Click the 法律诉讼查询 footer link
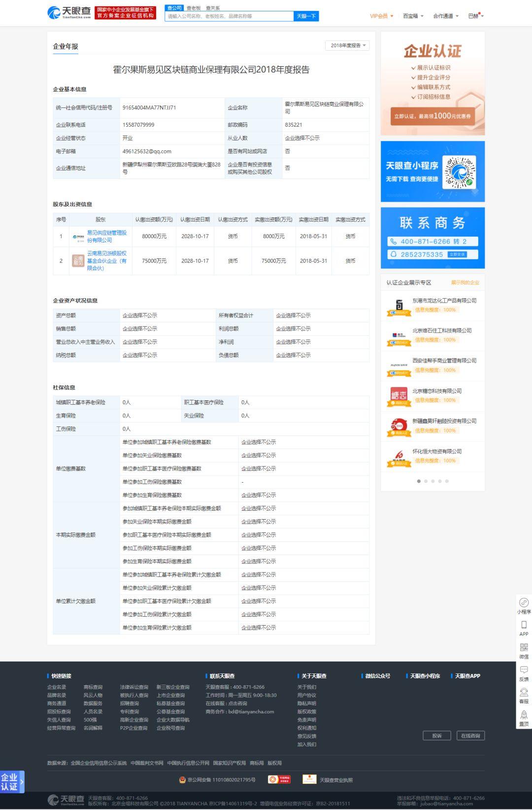Screen dimensions: 532x810 point(134,687)
